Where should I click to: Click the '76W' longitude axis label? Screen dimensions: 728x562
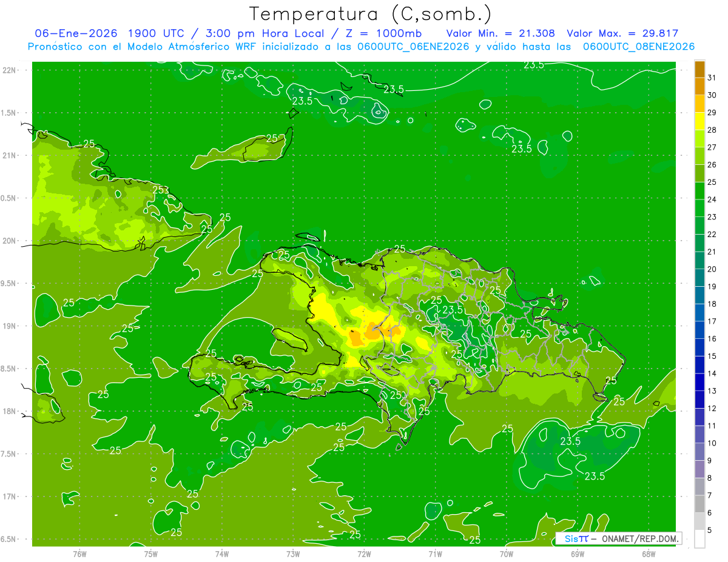80,553
